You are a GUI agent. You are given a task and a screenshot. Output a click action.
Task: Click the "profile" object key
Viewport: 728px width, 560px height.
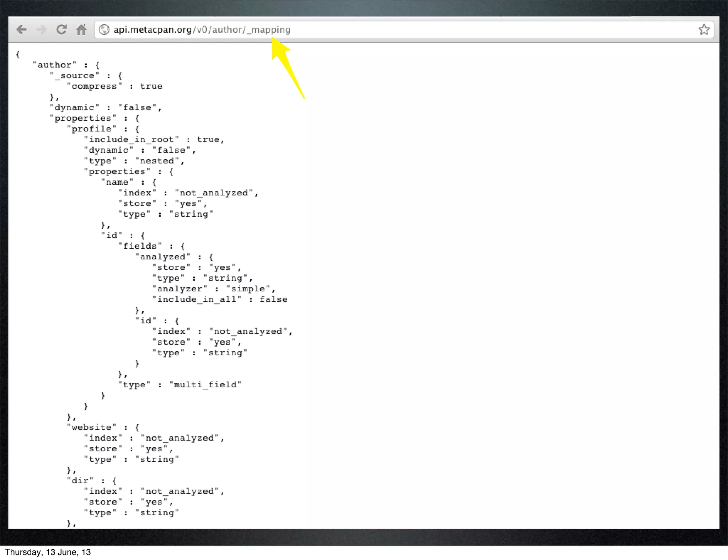coord(92,129)
